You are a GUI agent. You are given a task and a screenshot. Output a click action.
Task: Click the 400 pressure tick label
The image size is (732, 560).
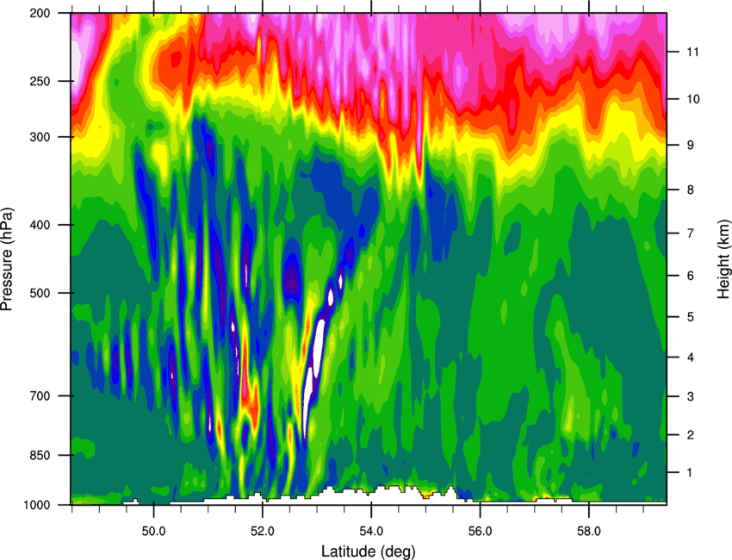40,225
